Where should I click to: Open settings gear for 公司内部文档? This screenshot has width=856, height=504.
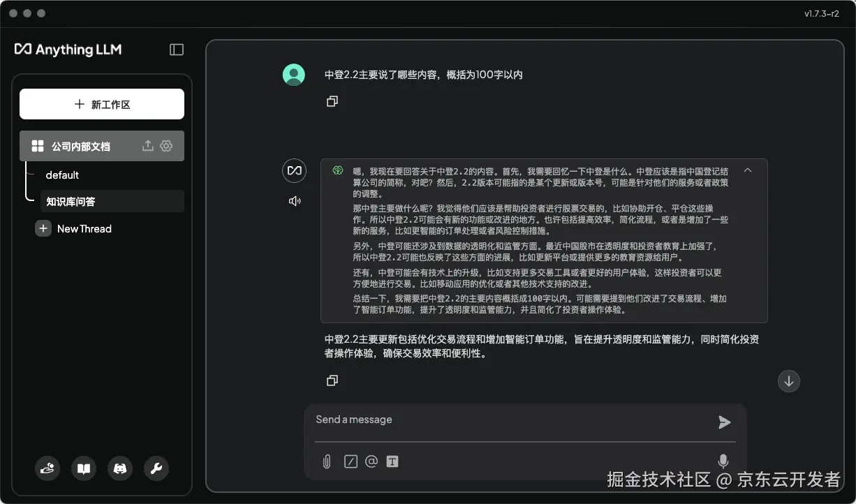click(x=166, y=146)
